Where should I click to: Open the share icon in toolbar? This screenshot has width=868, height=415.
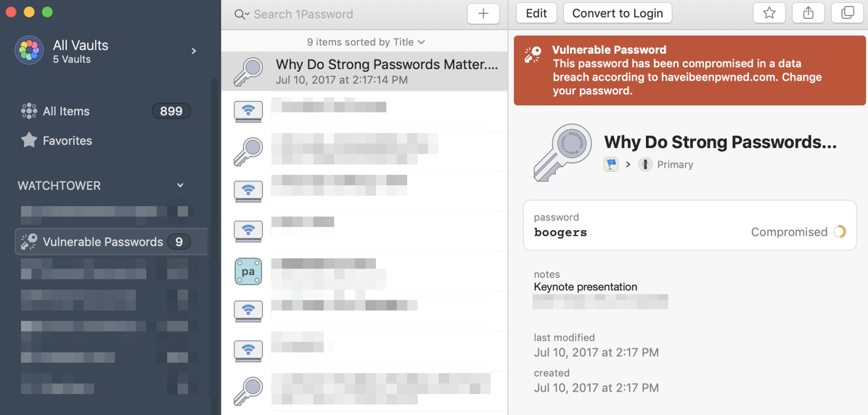pos(808,13)
